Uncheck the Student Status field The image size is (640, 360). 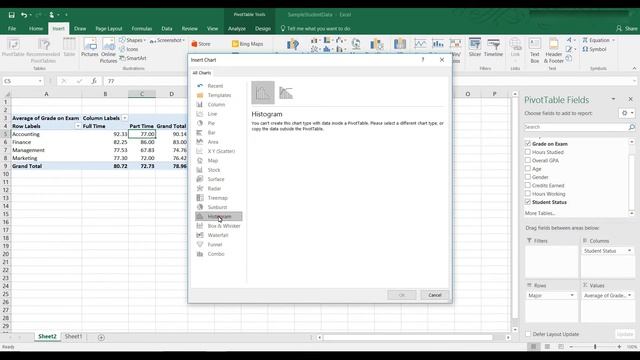coord(528,202)
